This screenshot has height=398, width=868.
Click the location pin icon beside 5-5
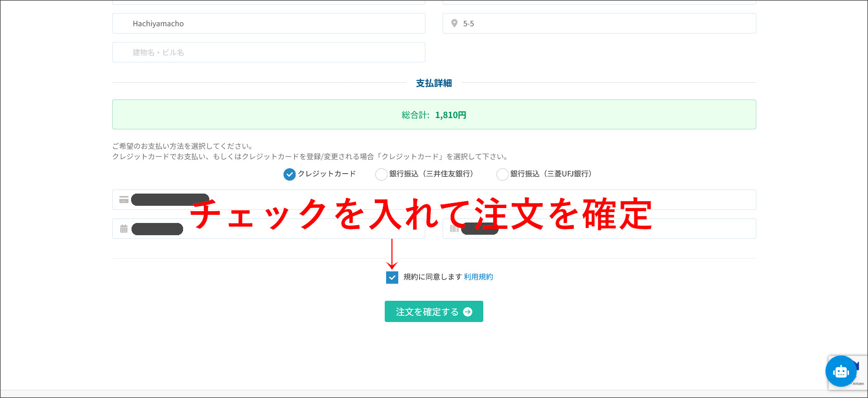454,24
